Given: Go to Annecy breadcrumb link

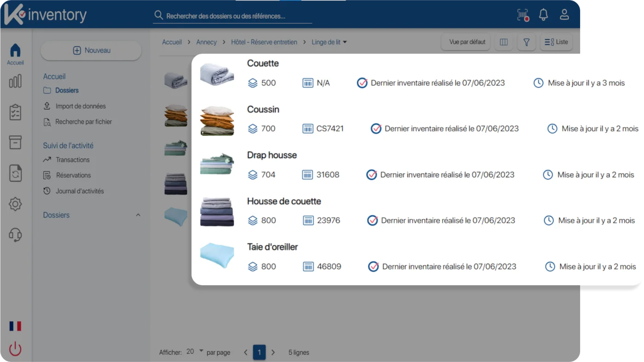Looking at the screenshot, I should click(x=206, y=42).
